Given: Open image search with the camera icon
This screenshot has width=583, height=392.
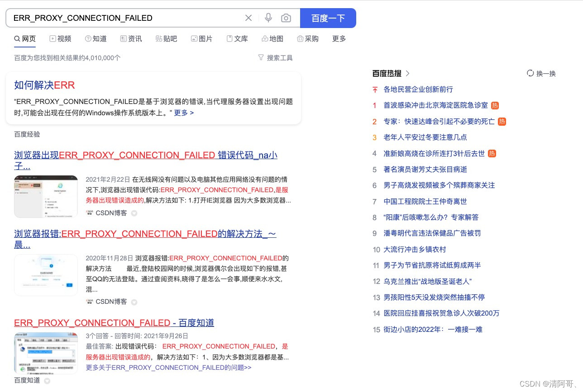Looking at the screenshot, I should (x=286, y=18).
